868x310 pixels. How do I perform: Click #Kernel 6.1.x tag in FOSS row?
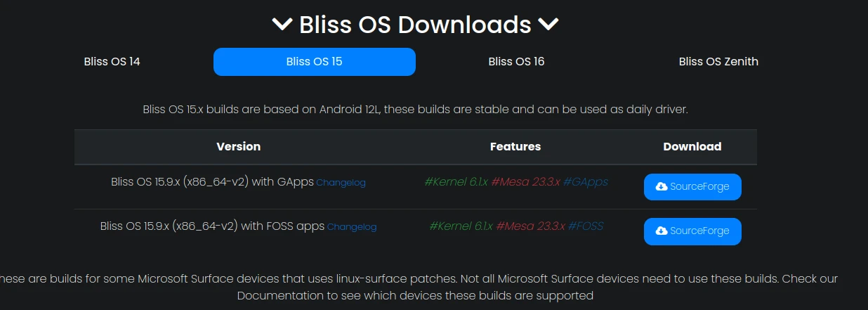pos(461,226)
